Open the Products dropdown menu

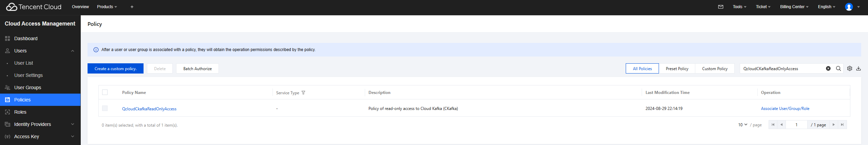pos(107,7)
